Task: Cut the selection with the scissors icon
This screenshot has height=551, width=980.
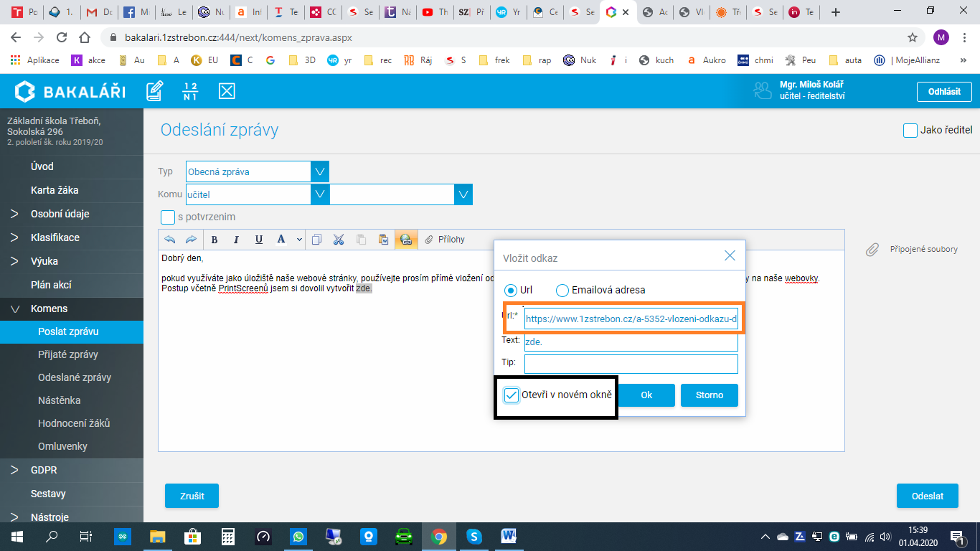Action: pyautogui.click(x=339, y=240)
